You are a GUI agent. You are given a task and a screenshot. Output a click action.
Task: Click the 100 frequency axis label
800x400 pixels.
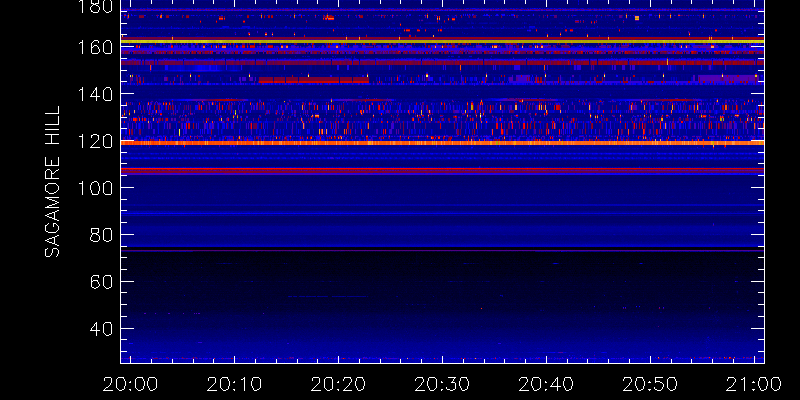96,188
